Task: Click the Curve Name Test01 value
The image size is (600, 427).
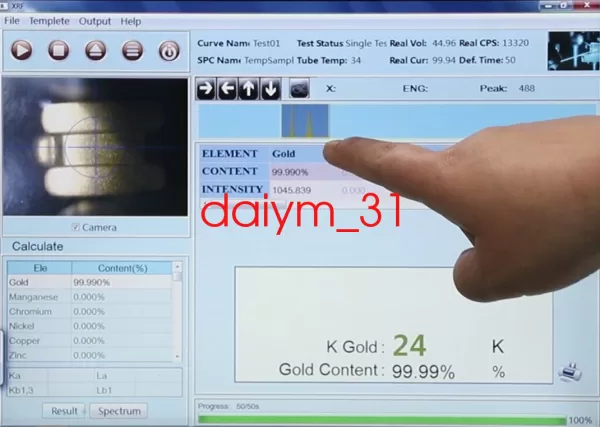Action: 266,43
